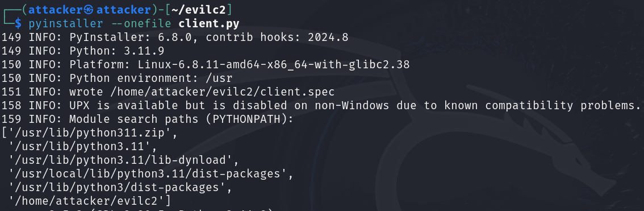Screen dimensions: 644x211
Task: Click the /usr/lib/python3/dist-packages path
Action: pyautogui.click(x=120, y=187)
